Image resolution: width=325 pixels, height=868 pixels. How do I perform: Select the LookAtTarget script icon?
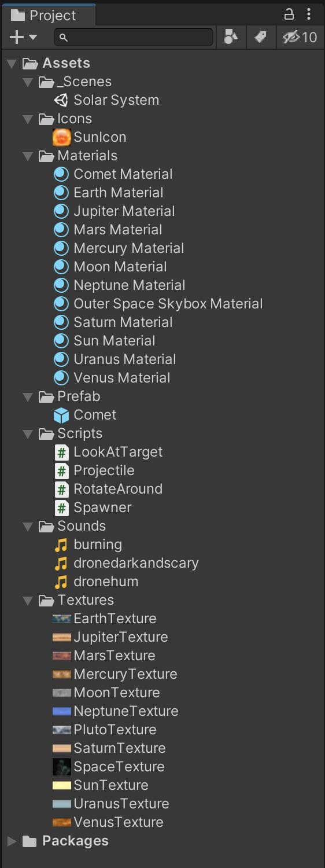61,452
